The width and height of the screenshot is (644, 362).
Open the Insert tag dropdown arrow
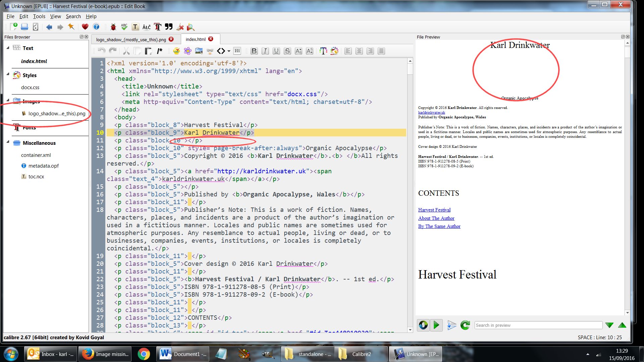[x=229, y=51]
